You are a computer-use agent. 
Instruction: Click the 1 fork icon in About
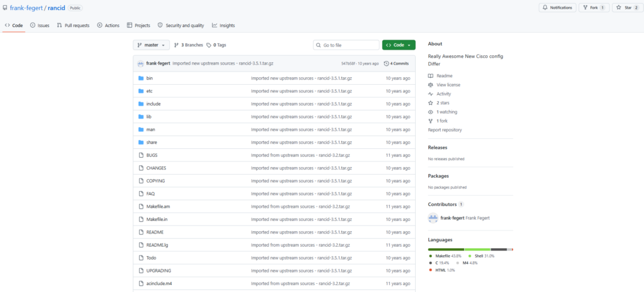[x=430, y=121]
